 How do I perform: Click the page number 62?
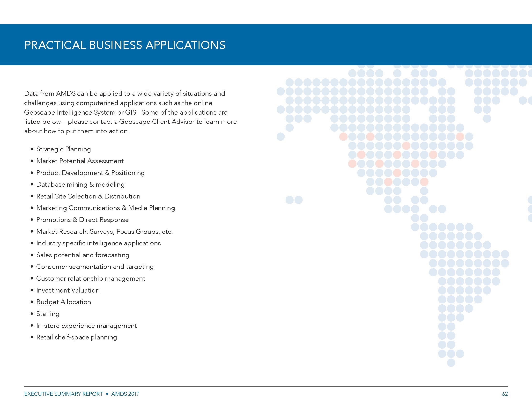505,394
